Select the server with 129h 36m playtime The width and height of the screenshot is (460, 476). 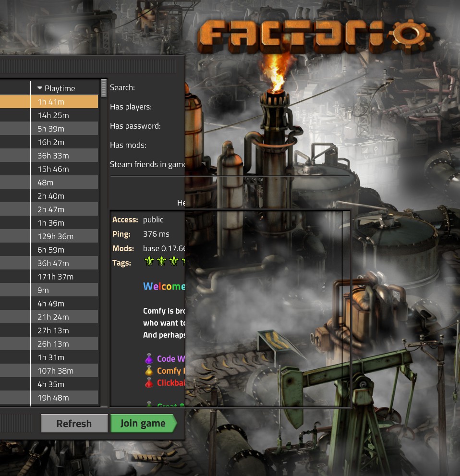49,236
